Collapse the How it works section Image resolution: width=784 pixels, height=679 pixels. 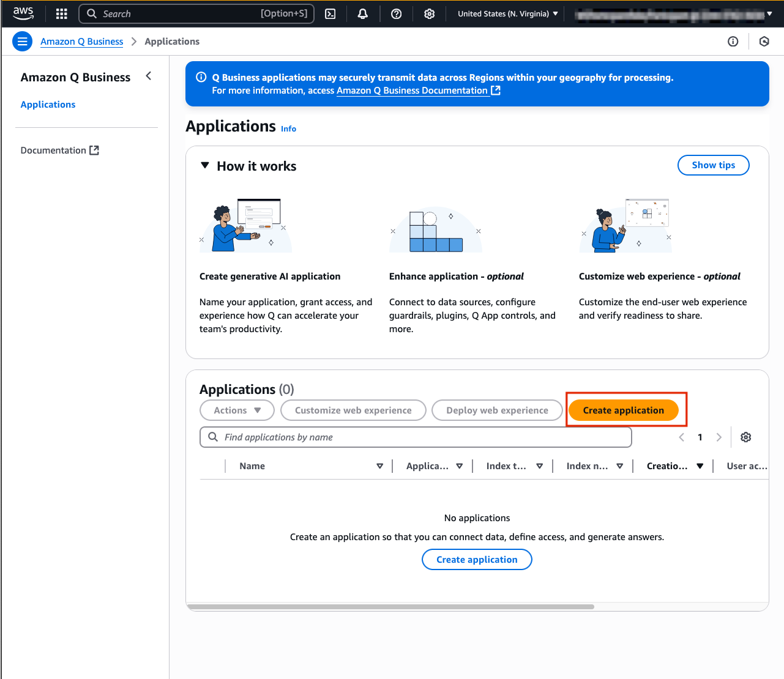[205, 166]
